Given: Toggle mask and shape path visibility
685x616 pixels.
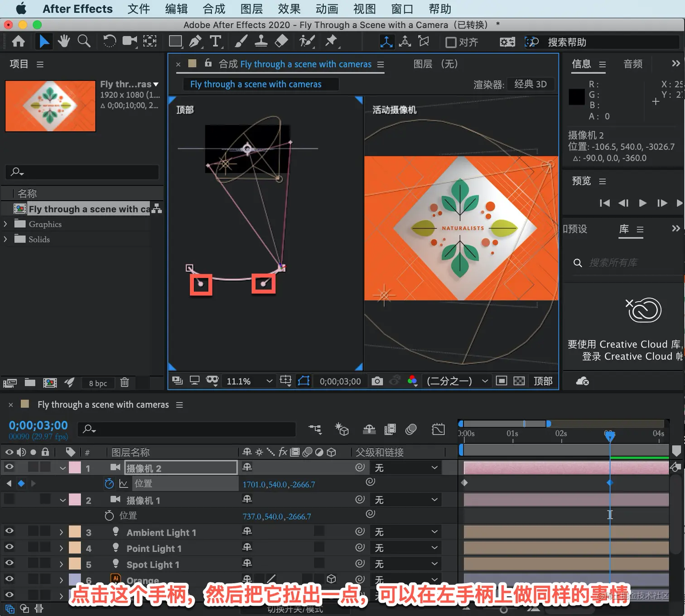Looking at the screenshot, I should click(304, 381).
